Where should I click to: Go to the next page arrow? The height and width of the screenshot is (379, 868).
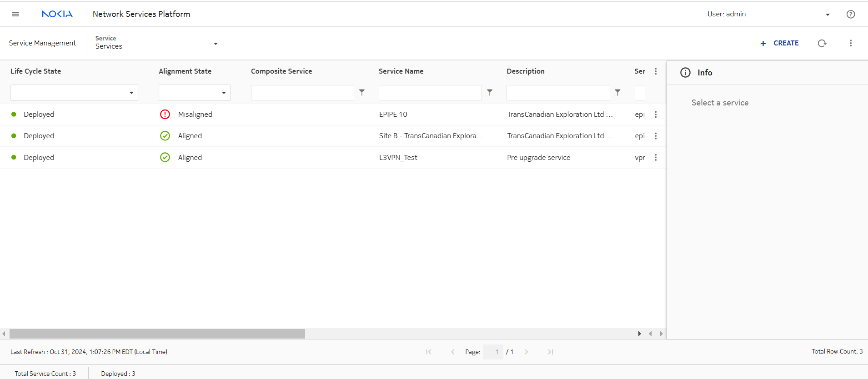pyautogui.click(x=526, y=352)
